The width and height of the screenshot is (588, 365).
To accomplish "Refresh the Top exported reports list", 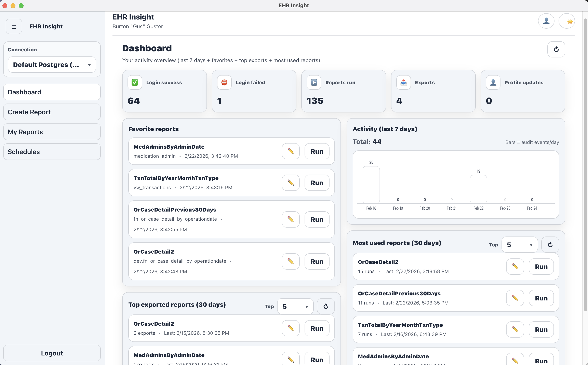I will (x=326, y=306).
